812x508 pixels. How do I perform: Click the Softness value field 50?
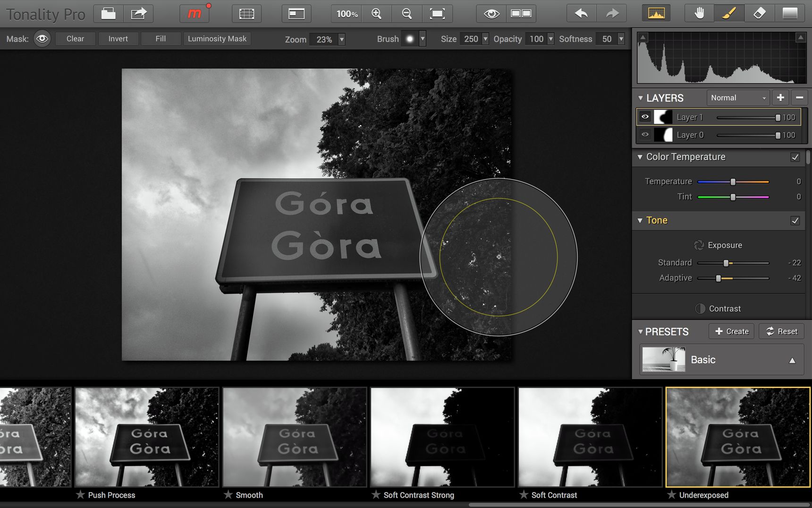607,39
